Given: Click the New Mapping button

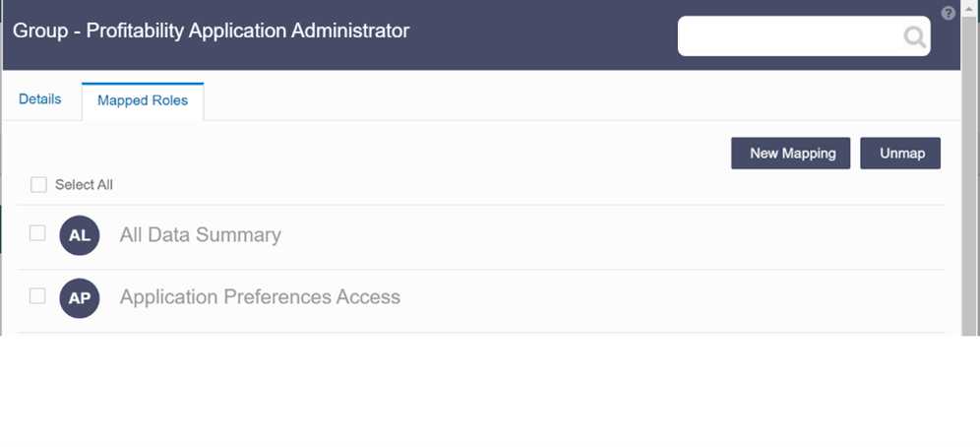Looking at the screenshot, I should tap(791, 154).
